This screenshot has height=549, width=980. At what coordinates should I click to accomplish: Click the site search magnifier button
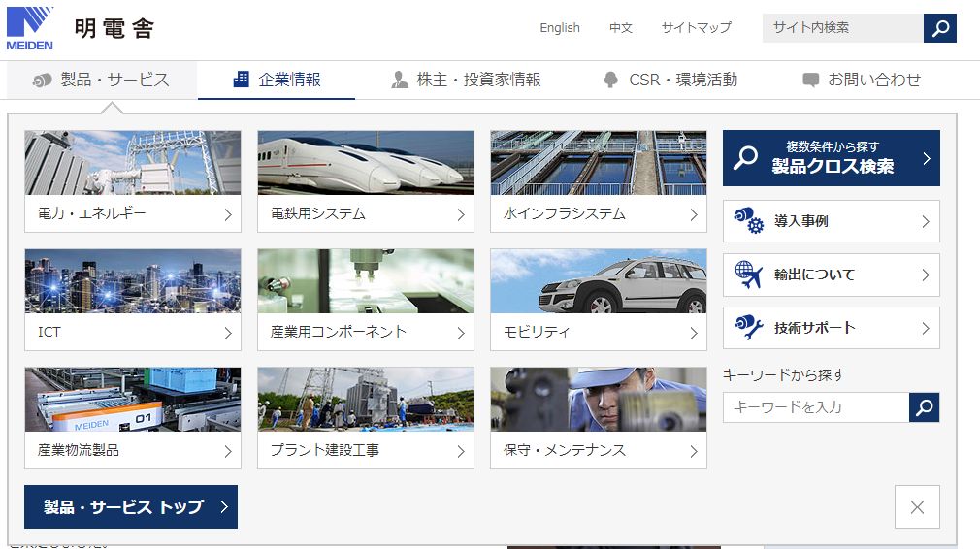[939, 28]
